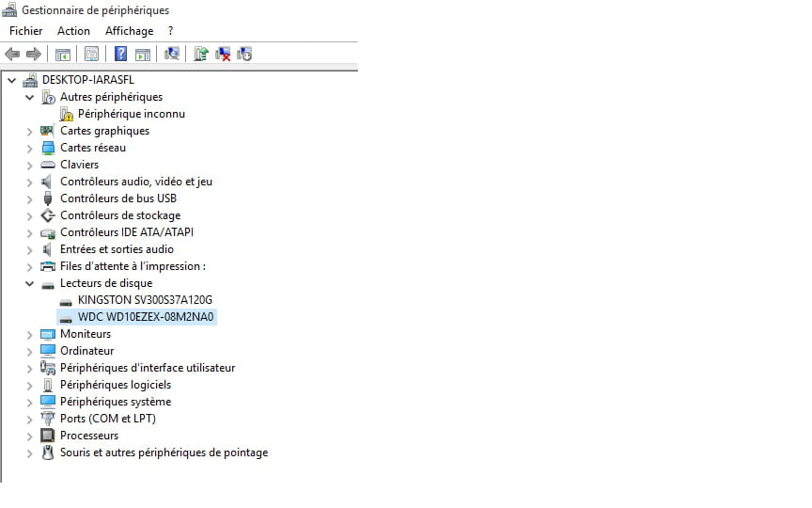
Task: Open the Action menu
Action: (x=73, y=31)
